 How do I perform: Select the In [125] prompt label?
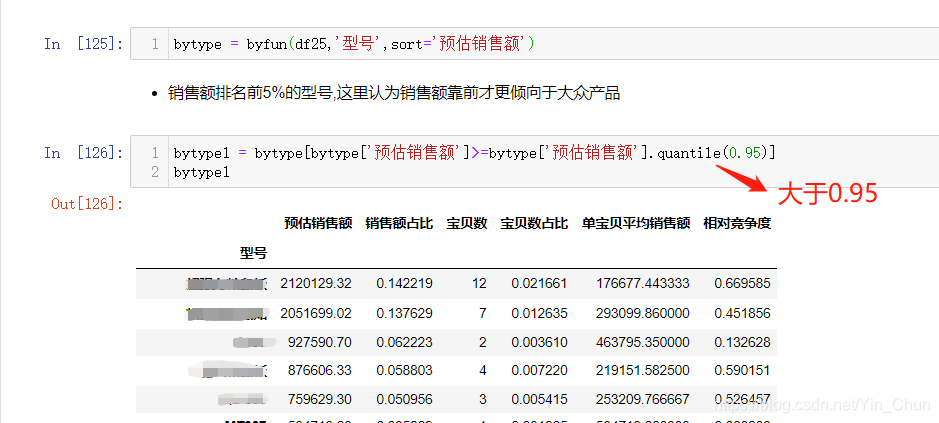(x=83, y=44)
